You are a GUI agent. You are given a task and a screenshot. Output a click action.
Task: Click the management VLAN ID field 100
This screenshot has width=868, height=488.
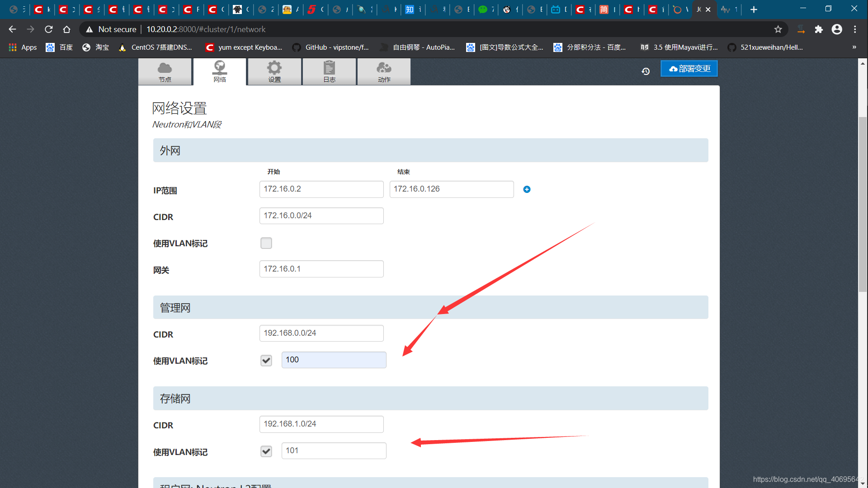(334, 360)
